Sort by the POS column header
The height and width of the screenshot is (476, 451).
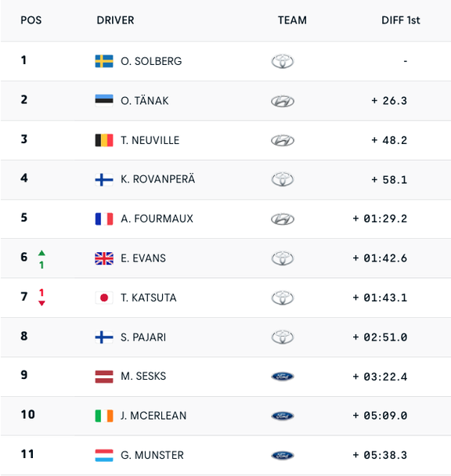tap(31, 20)
